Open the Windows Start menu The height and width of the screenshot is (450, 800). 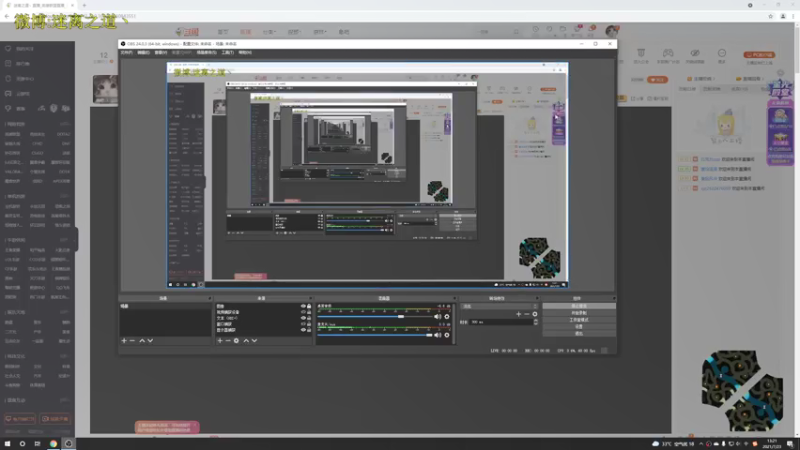click(x=7, y=443)
